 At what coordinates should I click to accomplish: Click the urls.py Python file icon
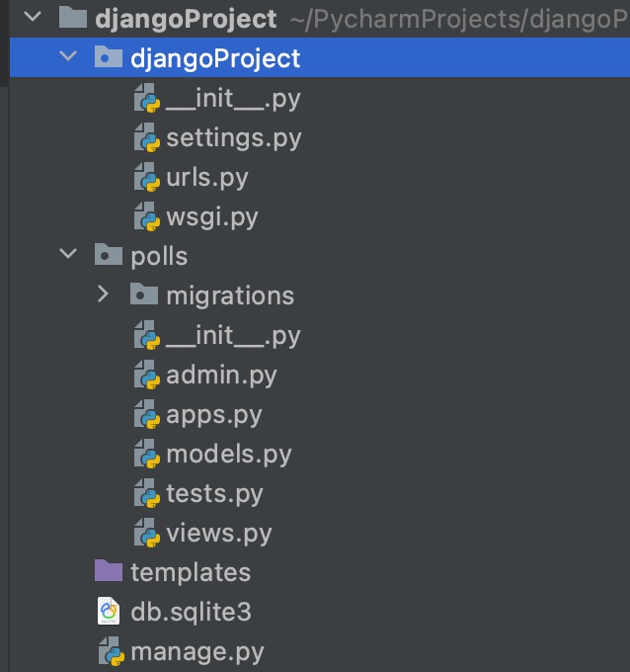point(147,177)
